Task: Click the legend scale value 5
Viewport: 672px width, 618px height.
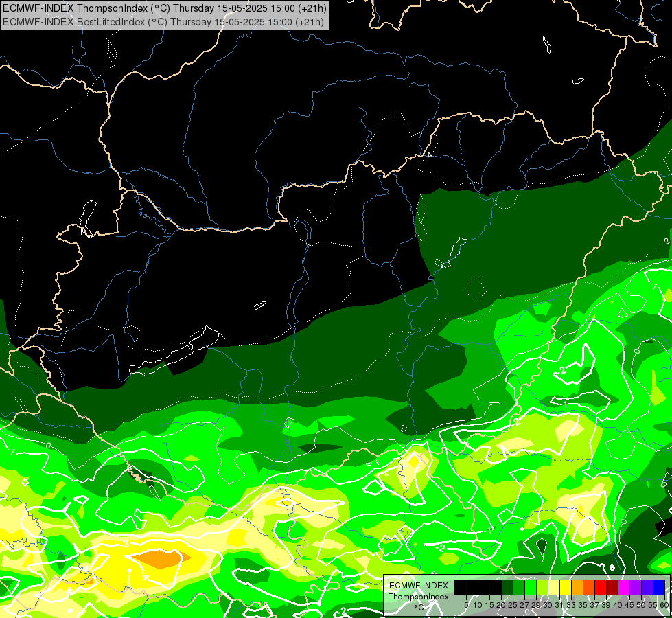Action: coord(466,605)
